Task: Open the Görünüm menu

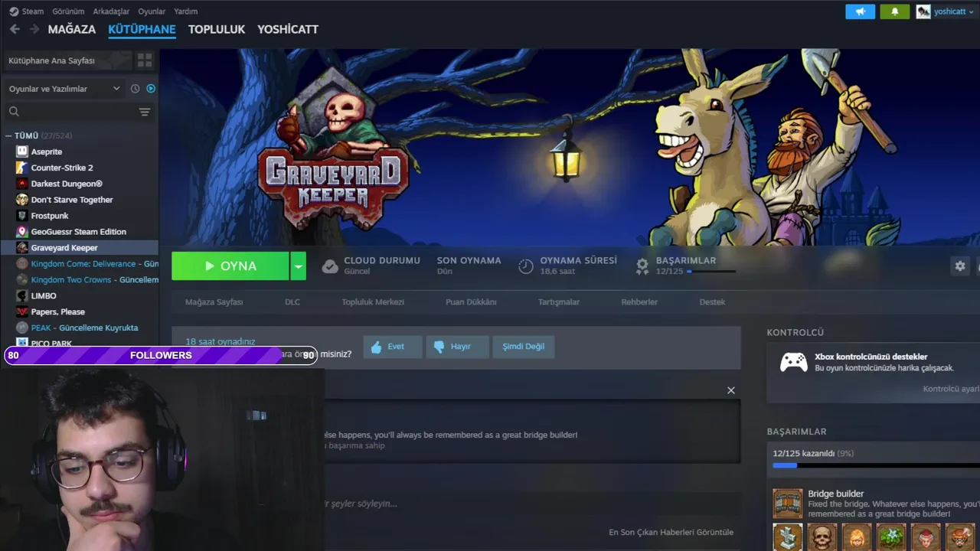Action: tap(68, 11)
